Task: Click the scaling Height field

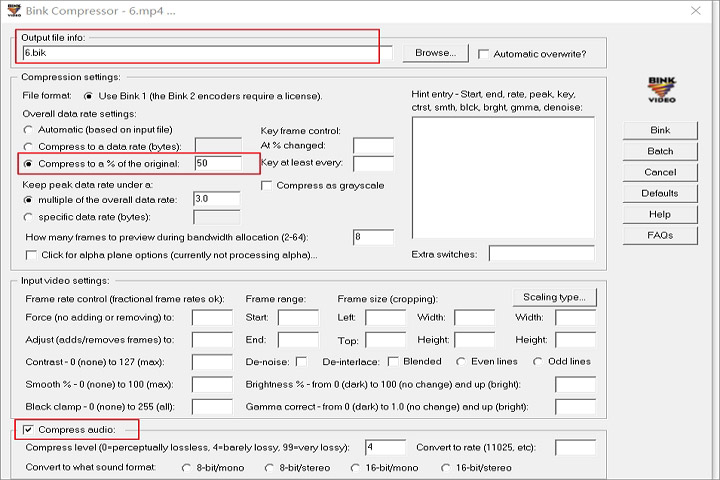Action: pyautogui.click(x=576, y=340)
